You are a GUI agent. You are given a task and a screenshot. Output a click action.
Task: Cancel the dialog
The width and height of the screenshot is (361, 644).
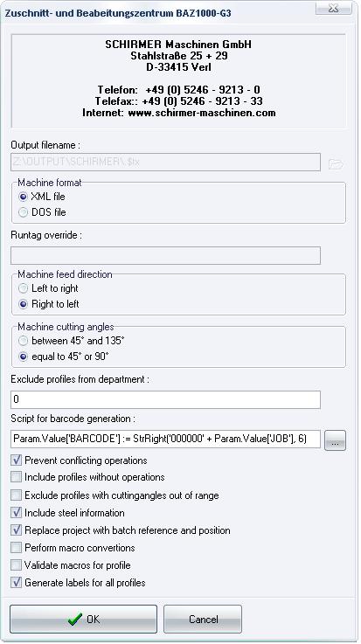point(203,619)
